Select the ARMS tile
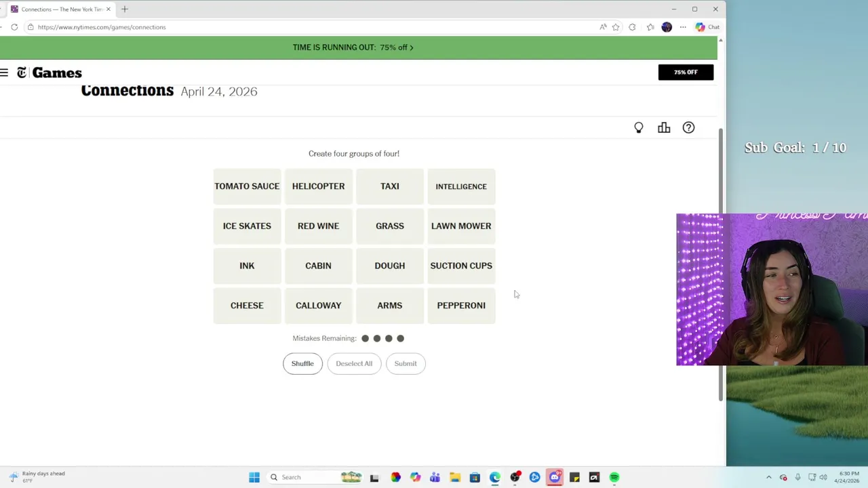 [x=390, y=305]
